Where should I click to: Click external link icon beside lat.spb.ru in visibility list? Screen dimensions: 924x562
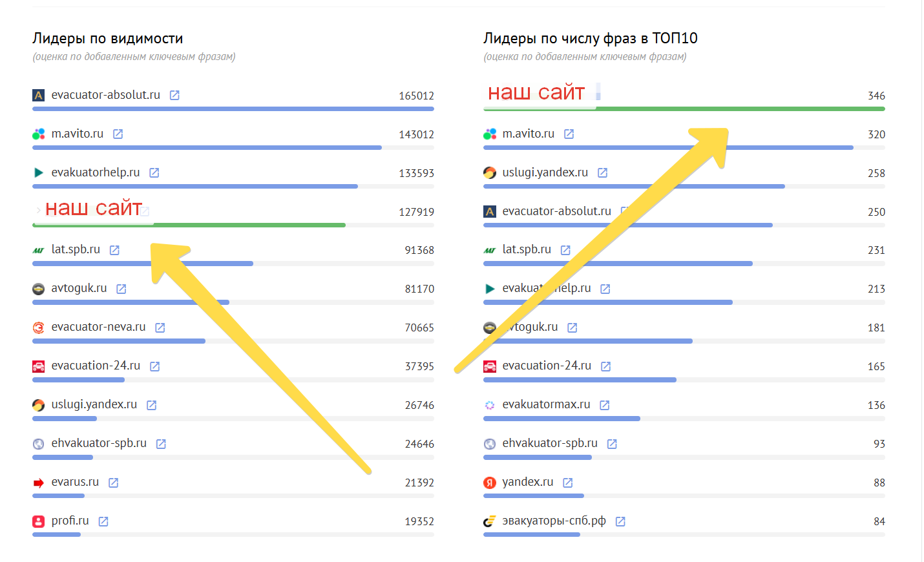coord(114,250)
